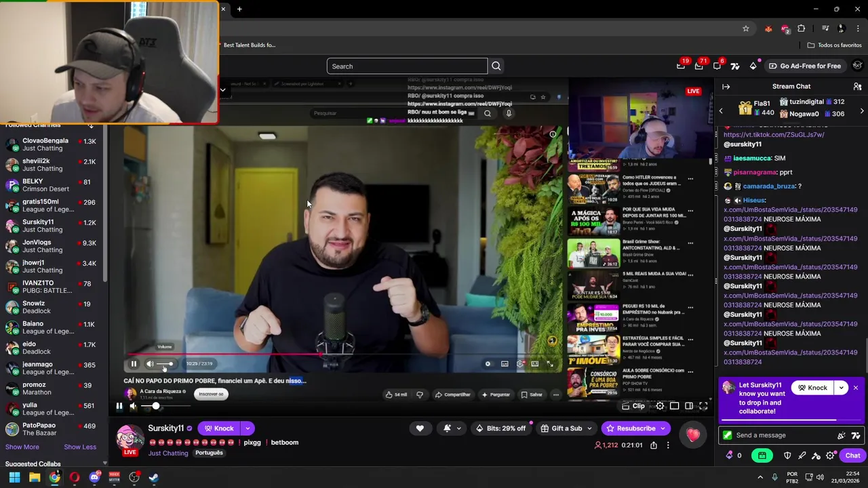Viewport: 868px width, 488px height.
Task: Enter fullscreen on Twitch player
Action: [703, 406]
